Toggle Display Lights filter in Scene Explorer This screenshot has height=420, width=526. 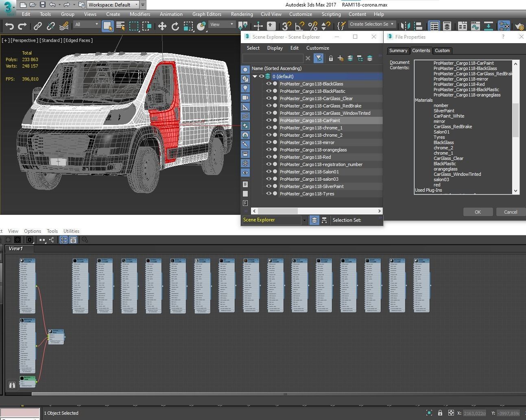(x=245, y=88)
